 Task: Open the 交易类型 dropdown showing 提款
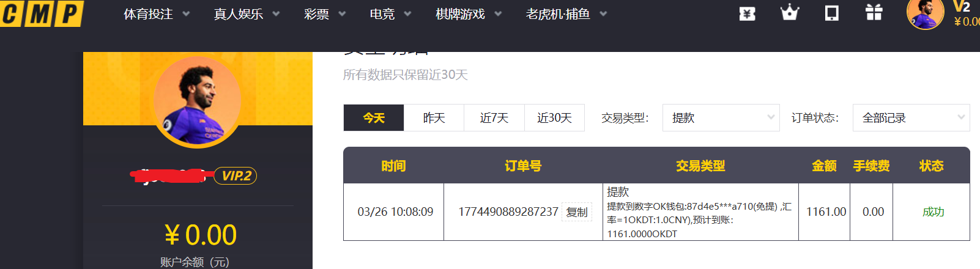pos(721,118)
